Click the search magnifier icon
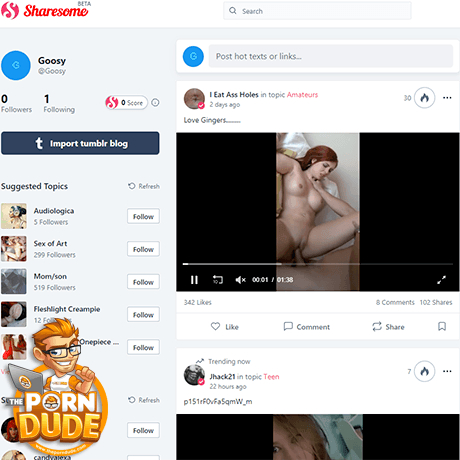 pos(233,11)
